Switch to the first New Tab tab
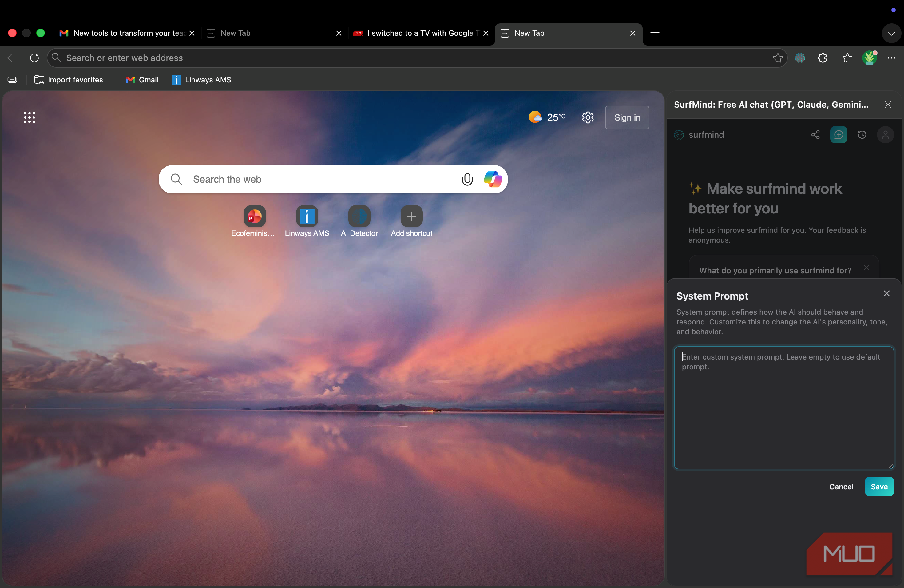This screenshot has width=904, height=588. (x=274, y=33)
